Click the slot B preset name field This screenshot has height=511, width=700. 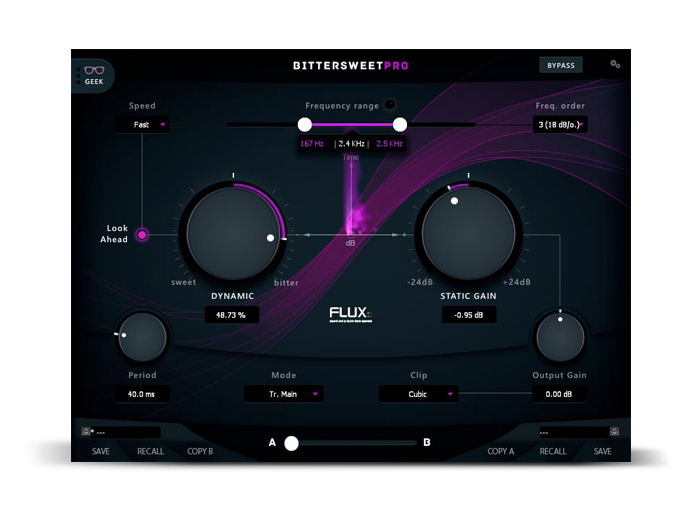coord(574,432)
